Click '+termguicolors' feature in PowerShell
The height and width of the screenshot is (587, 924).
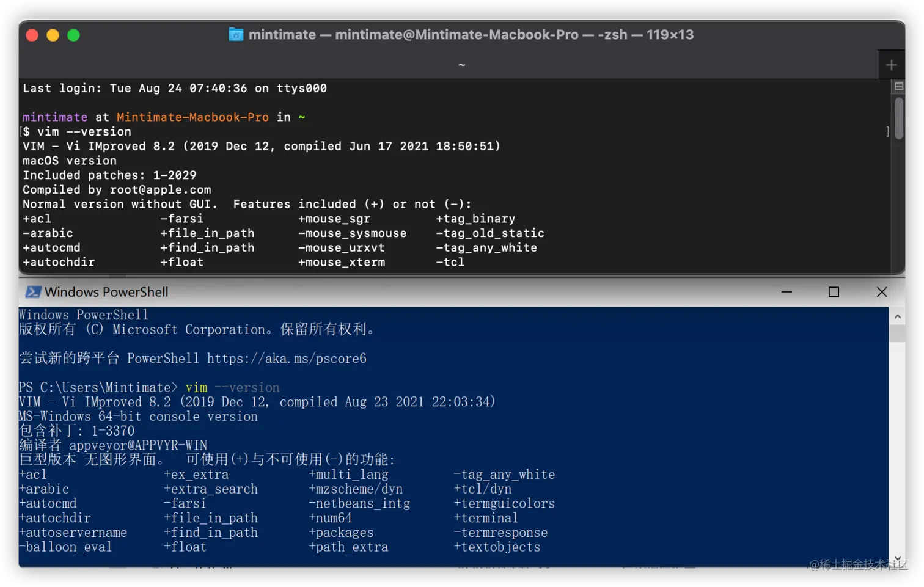(504, 504)
